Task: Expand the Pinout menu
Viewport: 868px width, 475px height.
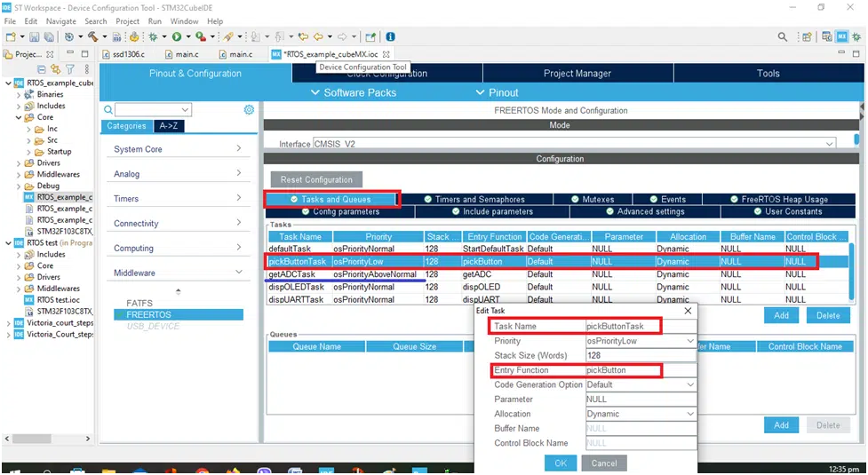Action: (497, 92)
